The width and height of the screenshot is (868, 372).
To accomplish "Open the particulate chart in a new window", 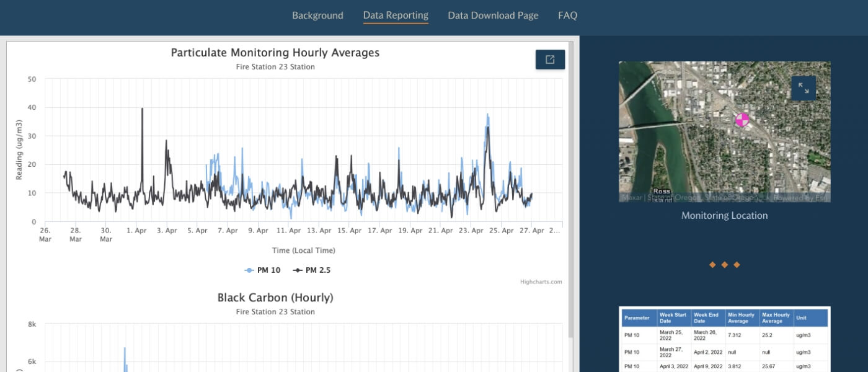I will click(550, 60).
